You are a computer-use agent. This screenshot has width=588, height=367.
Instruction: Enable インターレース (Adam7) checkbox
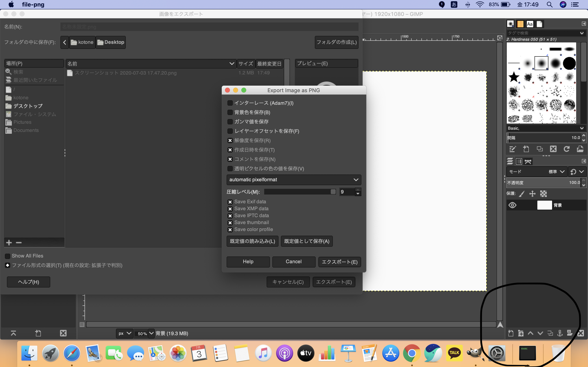pyautogui.click(x=230, y=103)
